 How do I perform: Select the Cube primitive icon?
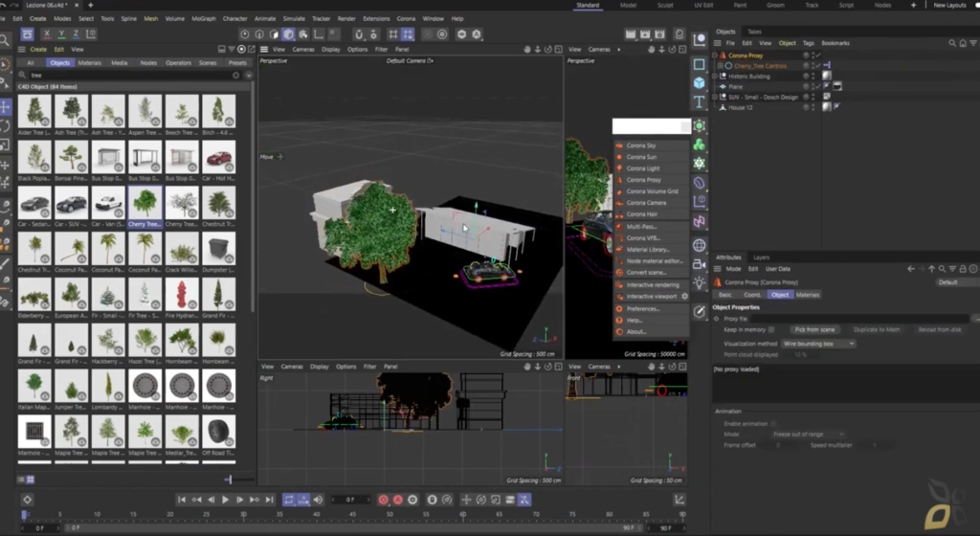699,82
